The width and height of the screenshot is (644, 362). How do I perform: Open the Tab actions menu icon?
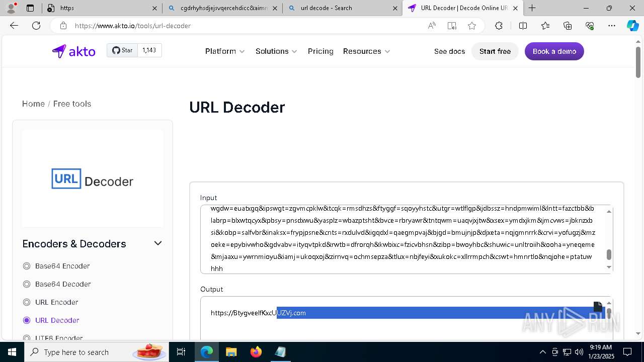(x=30, y=8)
